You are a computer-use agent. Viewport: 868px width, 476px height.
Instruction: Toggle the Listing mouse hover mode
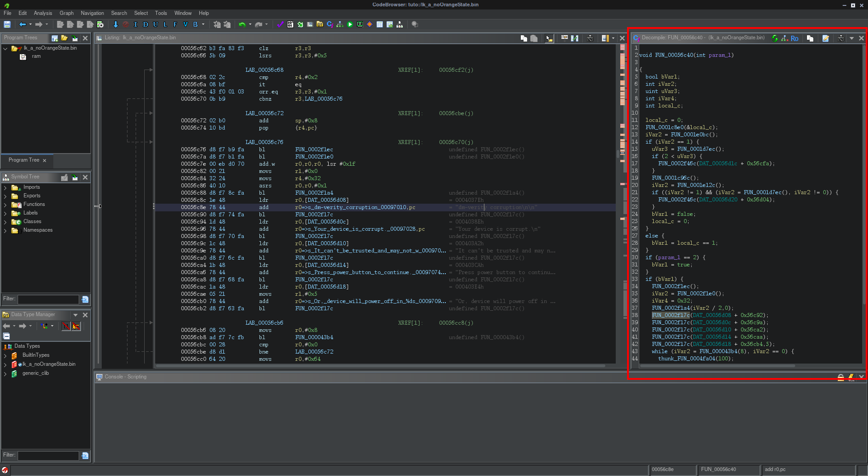point(549,38)
